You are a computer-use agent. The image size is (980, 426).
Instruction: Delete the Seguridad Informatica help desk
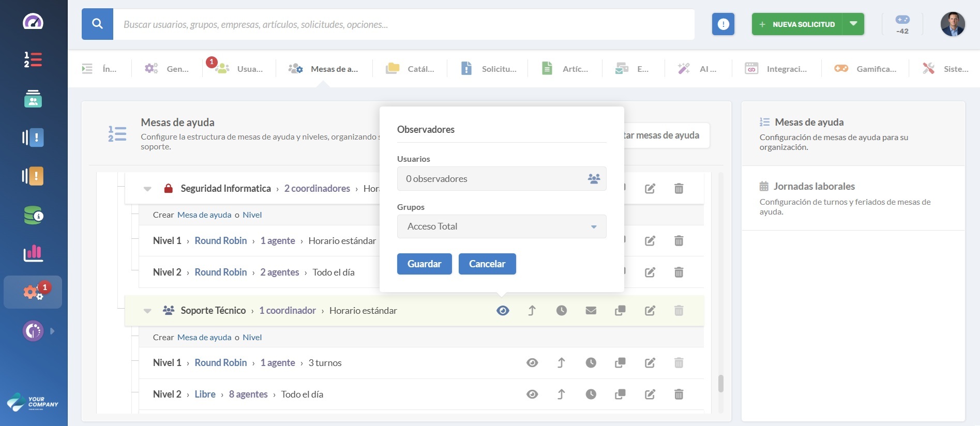679,188
